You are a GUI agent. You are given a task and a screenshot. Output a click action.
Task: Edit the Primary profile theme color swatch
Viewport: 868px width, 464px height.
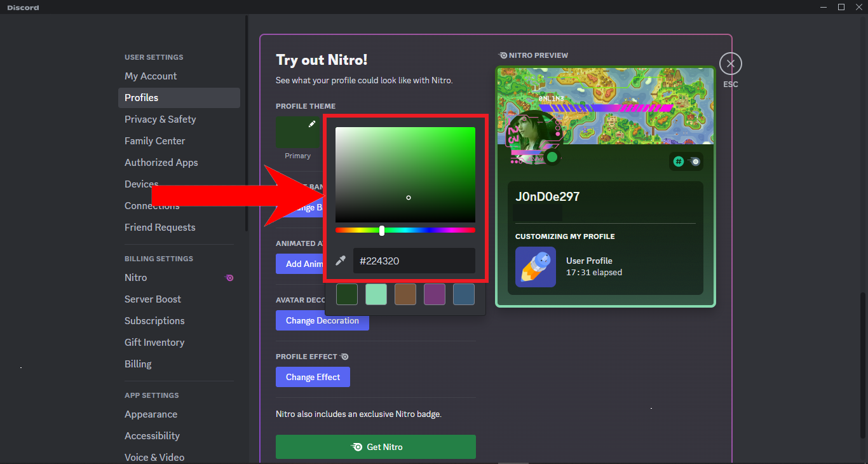coord(298,132)
